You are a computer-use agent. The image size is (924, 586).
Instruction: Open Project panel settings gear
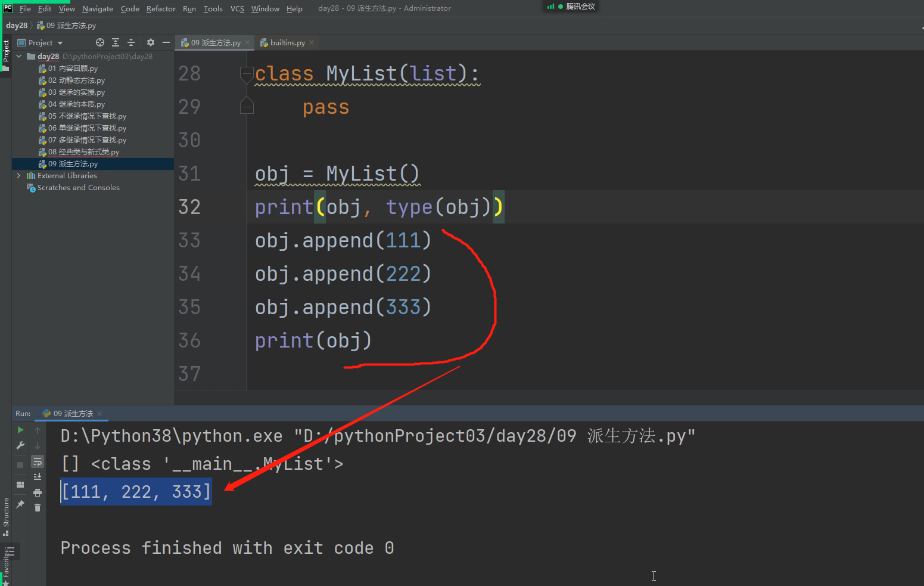point(151,42)
